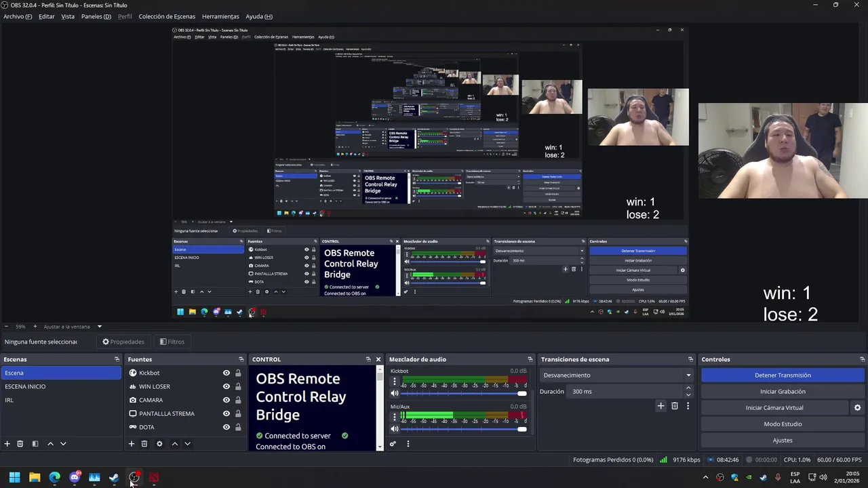The height and width of the screenshot is (488, 868).
Task: Open the Ayuda menu
Action: point(259,16)
